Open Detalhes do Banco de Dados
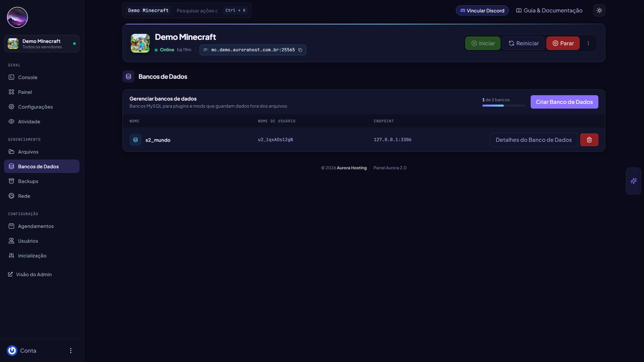Viewport: 644px width, 362px height. point(533,140)
